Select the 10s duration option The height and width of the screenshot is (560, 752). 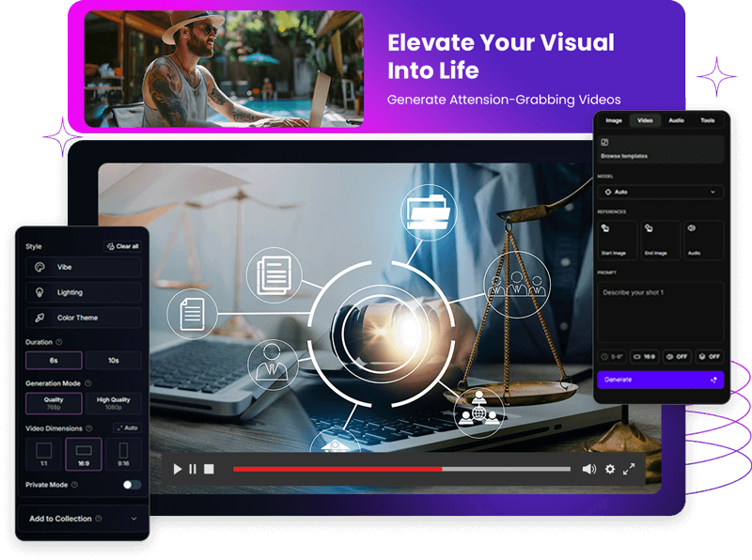tap(113, 360)
